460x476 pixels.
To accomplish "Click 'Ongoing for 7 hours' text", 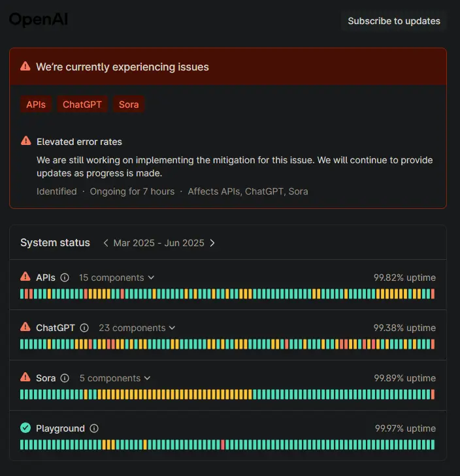I will [x=132, y=191].
